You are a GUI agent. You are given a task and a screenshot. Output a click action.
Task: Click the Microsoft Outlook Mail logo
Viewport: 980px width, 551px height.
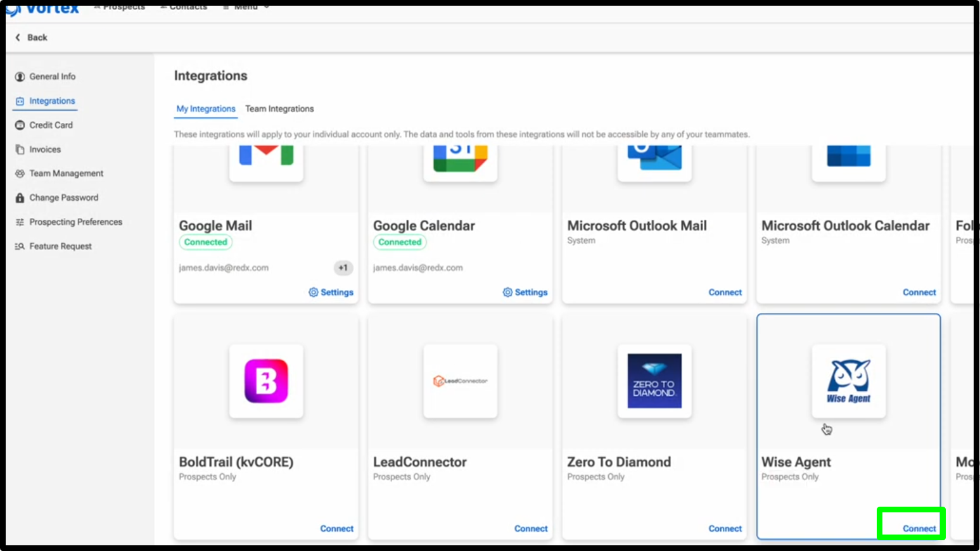click(x=654, y=157)
